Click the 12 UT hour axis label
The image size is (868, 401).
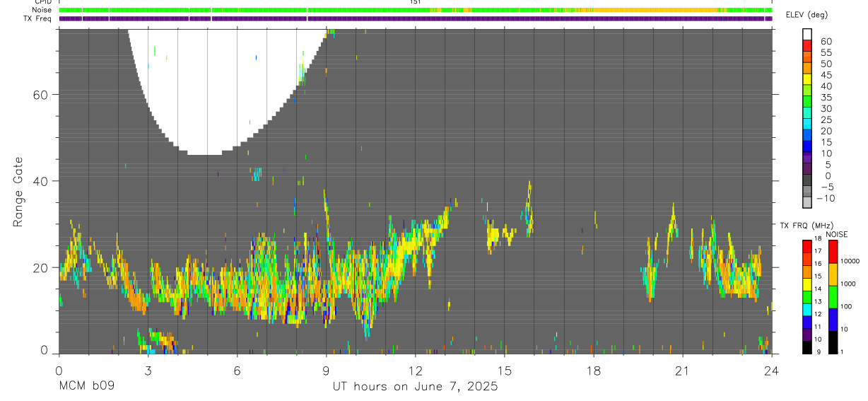415,371
